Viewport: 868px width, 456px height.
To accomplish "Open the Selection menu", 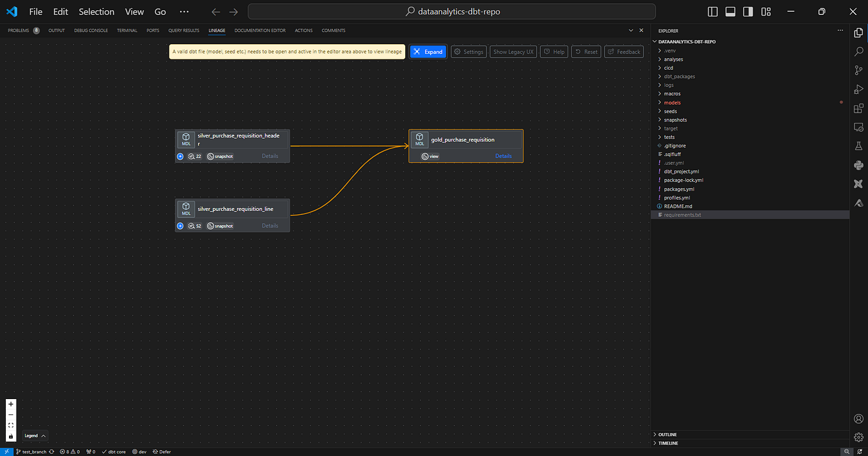I will (97, 12).
